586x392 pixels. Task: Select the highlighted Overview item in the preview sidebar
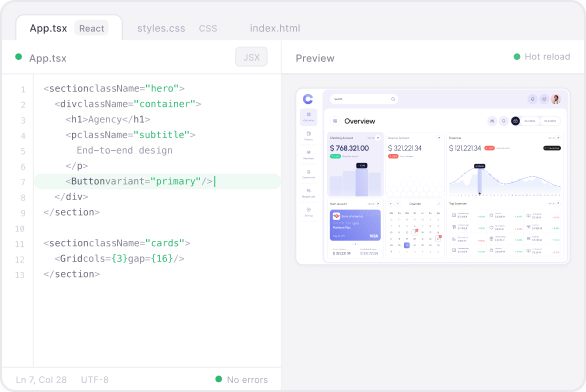point(308,117)
